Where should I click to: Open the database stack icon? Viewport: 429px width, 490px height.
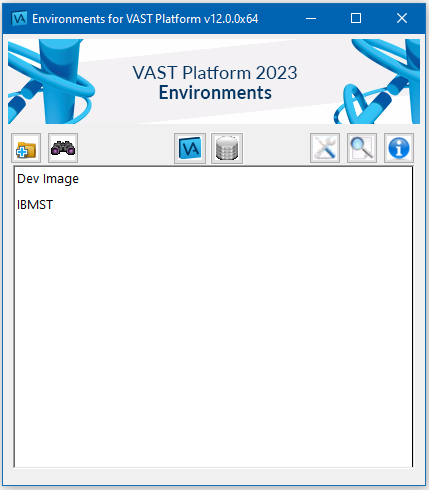(x=227, y=148)
